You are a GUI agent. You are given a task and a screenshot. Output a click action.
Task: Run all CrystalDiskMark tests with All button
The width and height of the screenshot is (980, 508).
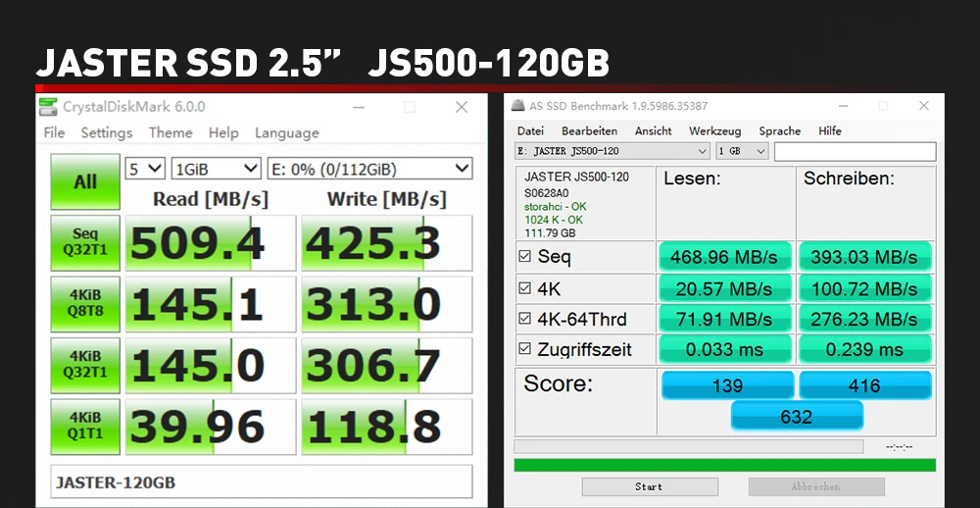point(85,181)
